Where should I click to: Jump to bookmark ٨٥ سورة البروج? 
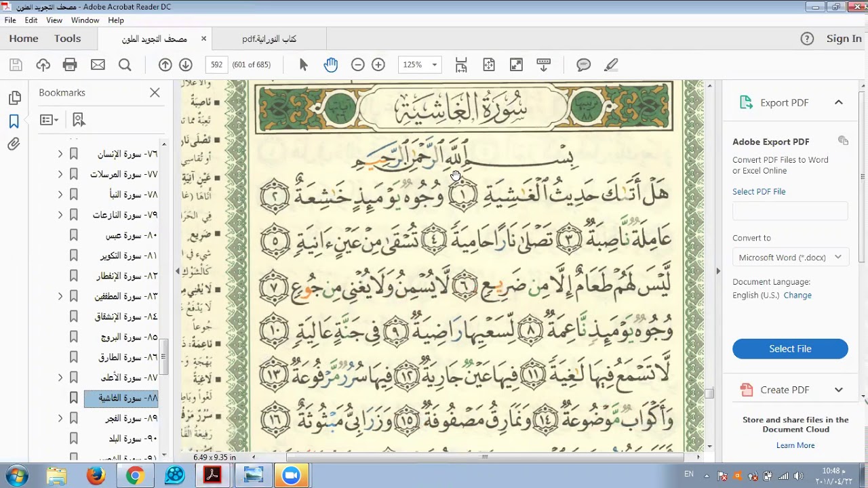(129, 337)
